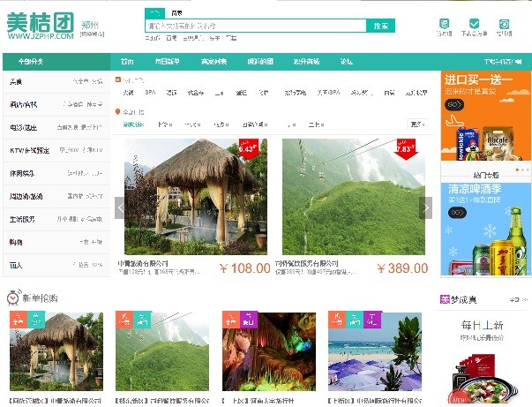Open the 进口买一送一 orange banner ad
This screenshot has width=532, height=407.
pos(486,116)
